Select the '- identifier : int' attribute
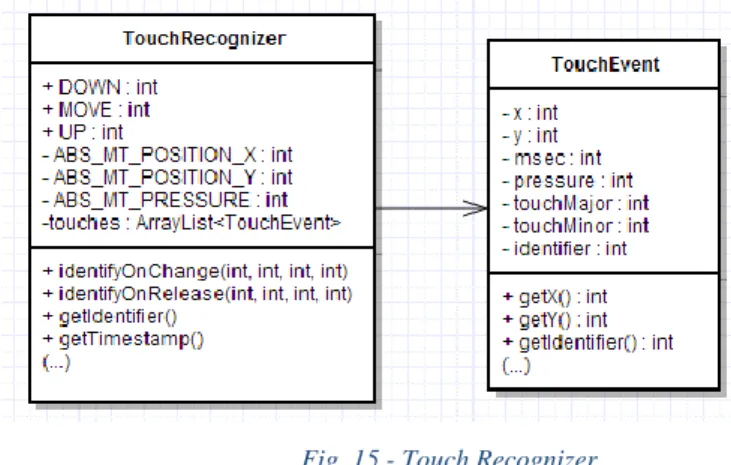Image resolution: width=731 pixels, height=465 pixels. click(565, 249)
